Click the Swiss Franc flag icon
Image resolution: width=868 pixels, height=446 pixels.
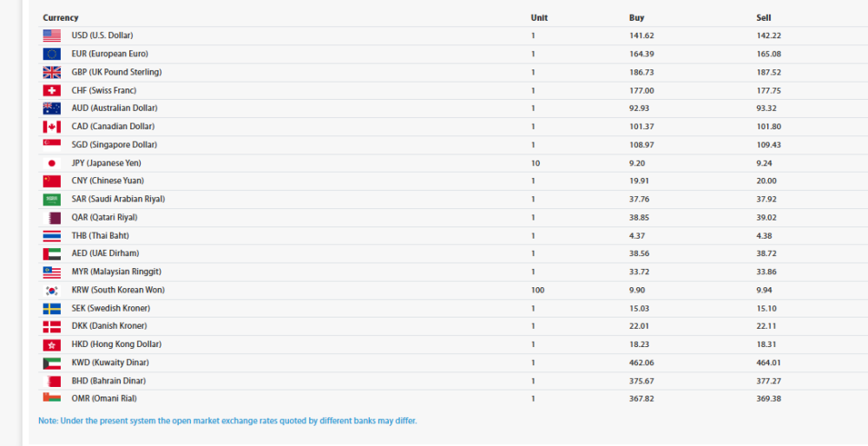(51, 90)
